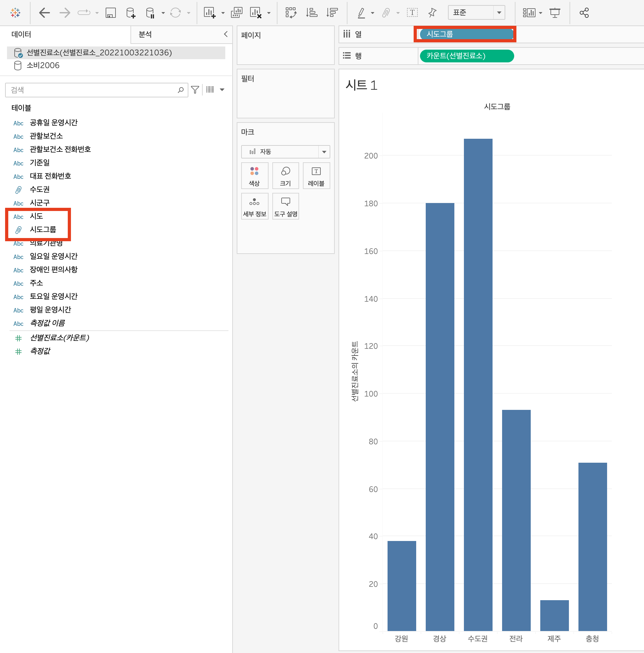The image size is (644, 653).
Task: Toggle the mark labels T icon in the toolbar
Action: tap(412, 13)
